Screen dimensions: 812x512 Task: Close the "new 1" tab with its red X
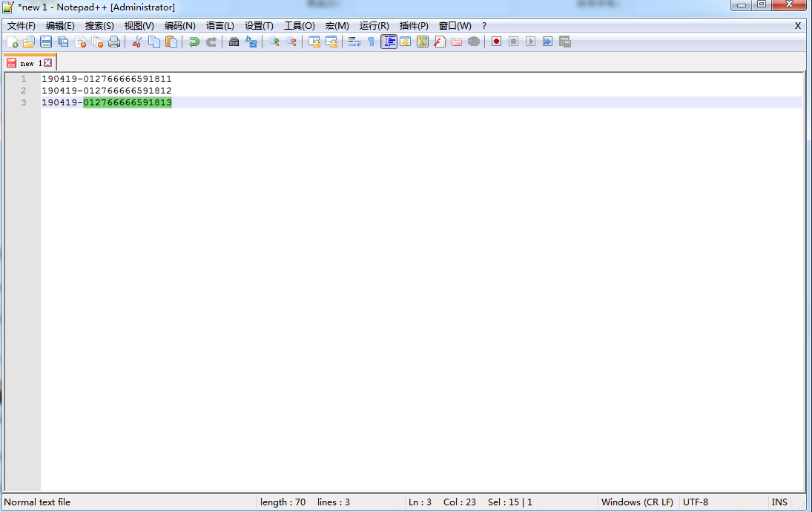[48, 63]
